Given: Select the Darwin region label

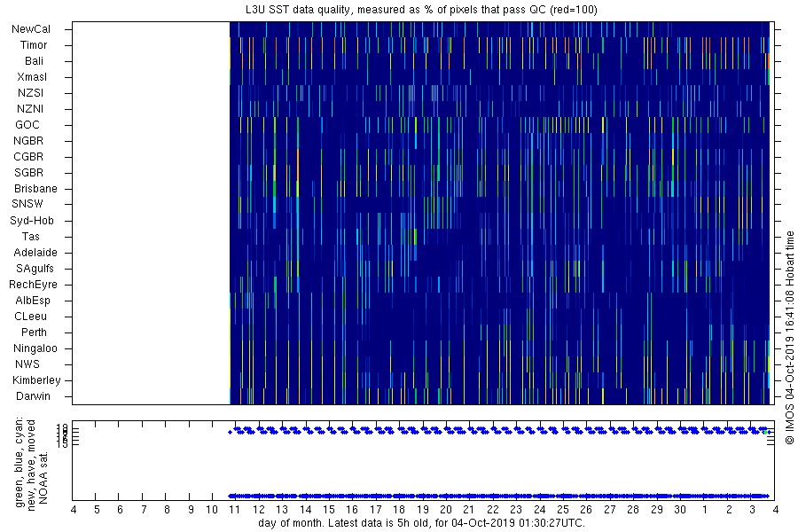Looking at the screenshot, I should (x=34, y=396).
